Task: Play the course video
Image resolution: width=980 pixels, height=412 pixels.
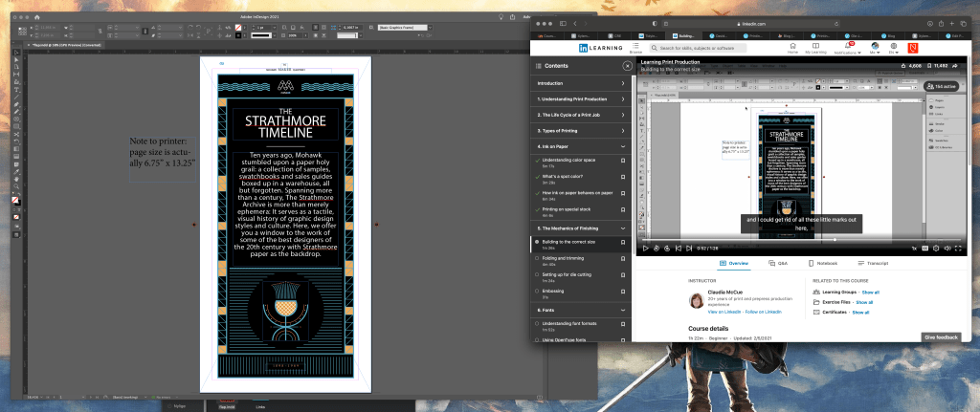Action: 645,248
